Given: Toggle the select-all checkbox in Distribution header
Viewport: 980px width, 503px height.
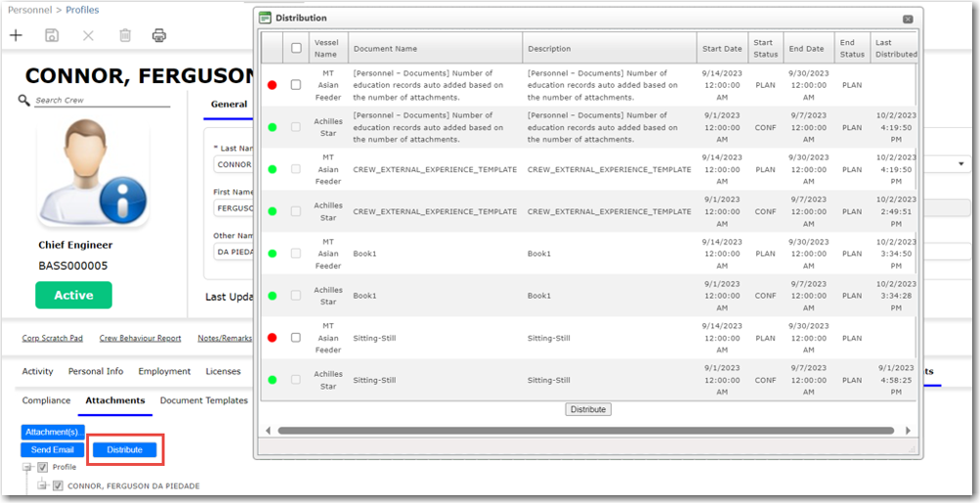Looking at the screenshot, I should [x=296, y=48].
